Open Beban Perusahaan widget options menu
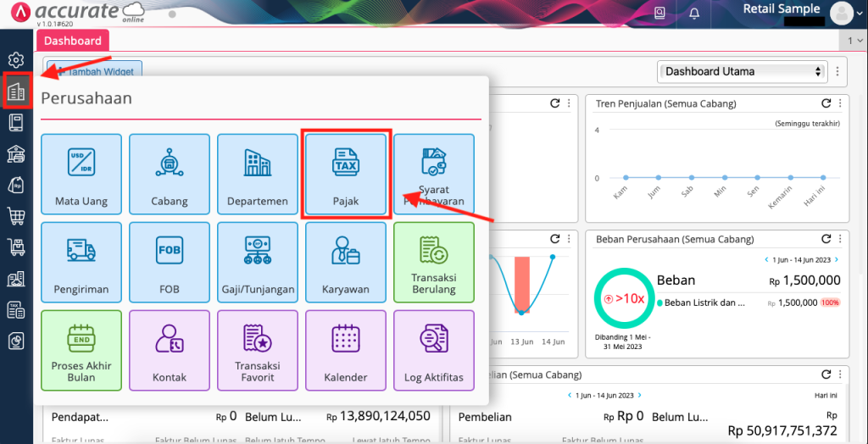Image resolution: width=868 pixels, height=444 pixels. (839, 239)
